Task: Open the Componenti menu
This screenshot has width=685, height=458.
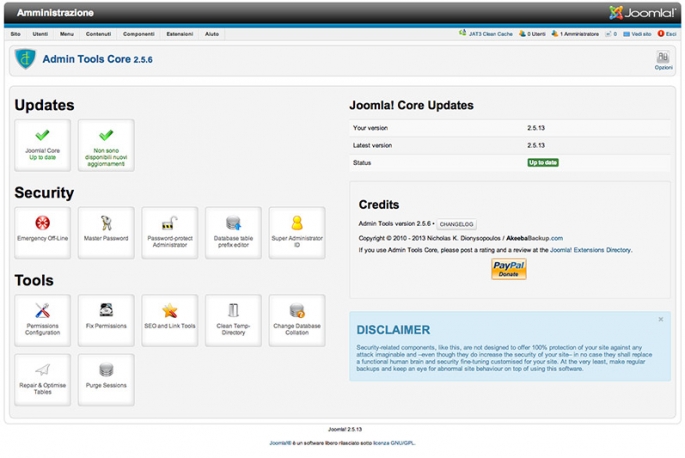Action: click(x=139, y=34)
